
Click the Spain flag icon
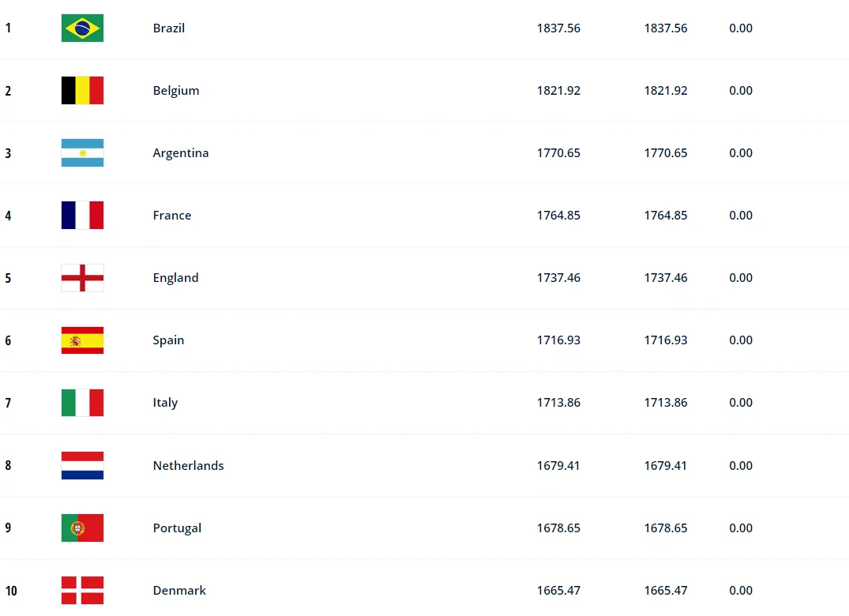click(x=82, y=340)
